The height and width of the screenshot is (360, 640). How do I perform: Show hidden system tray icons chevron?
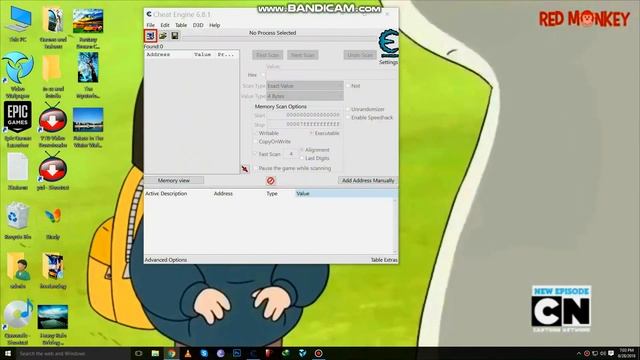(578, 353)
